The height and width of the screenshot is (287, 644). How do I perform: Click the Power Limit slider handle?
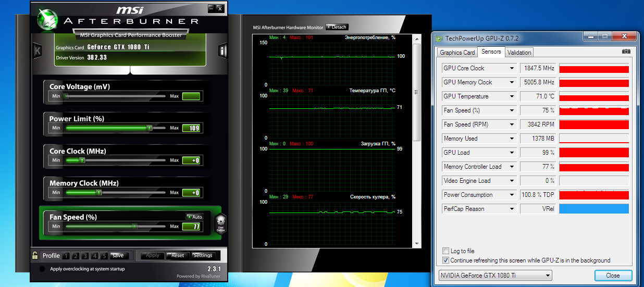pyautogui.click(x=149, y=128)
